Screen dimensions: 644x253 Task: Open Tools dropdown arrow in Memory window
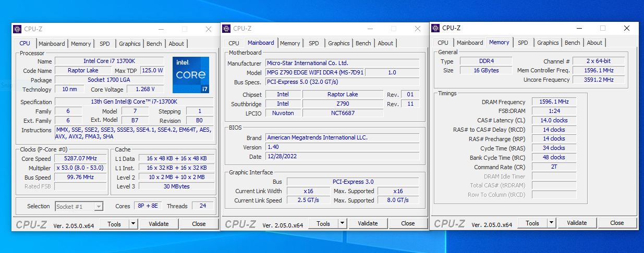click(x=551, y=223)
